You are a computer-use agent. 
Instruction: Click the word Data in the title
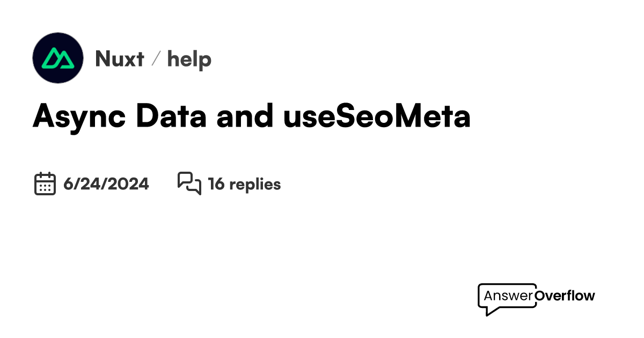coord(171,116)
